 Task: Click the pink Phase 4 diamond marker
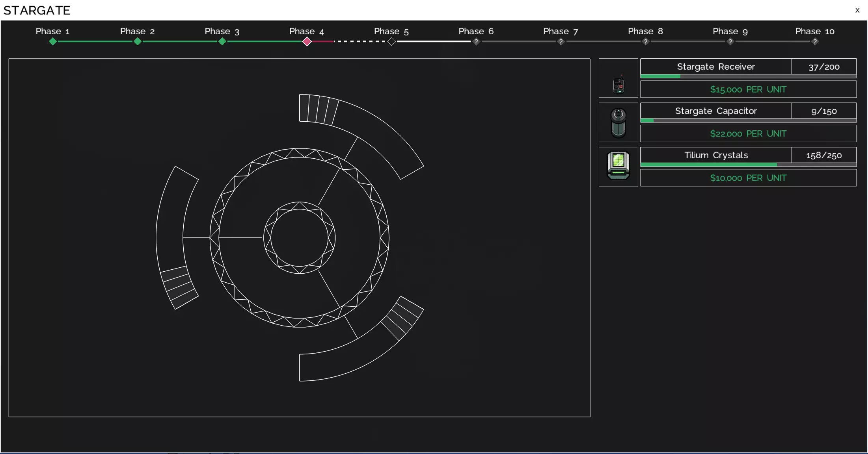307,42
